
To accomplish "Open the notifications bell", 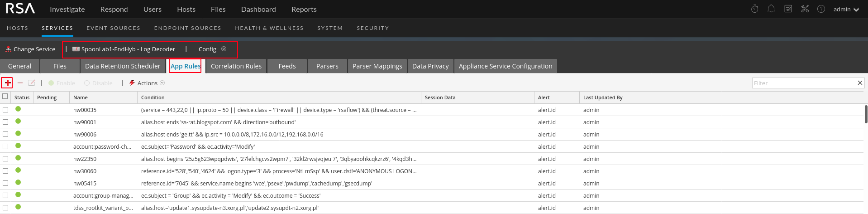I will click(771, 9).
